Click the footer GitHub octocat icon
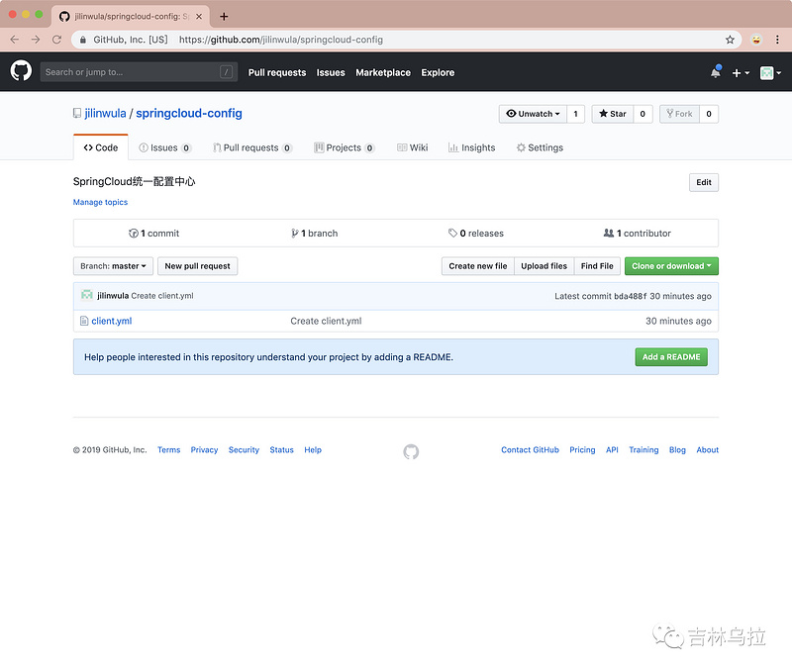The width and height of the screenshot is (792, 672). [x=411, y=451]
